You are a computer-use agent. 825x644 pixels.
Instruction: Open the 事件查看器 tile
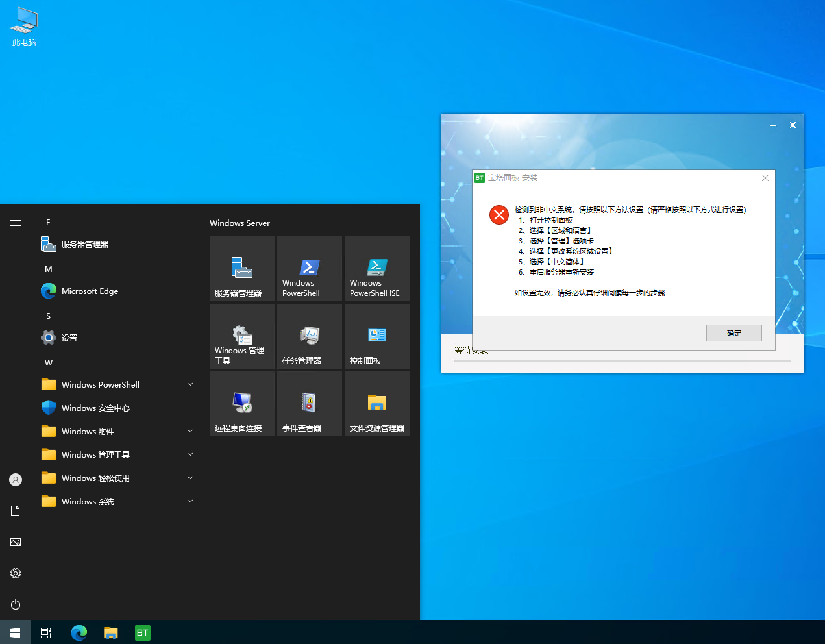[x=310, y=404]
